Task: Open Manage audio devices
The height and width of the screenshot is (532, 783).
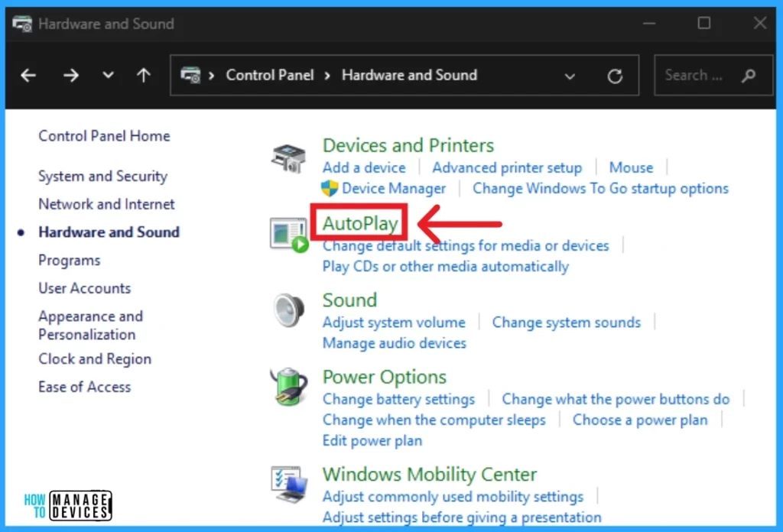Action: (394, 343)
